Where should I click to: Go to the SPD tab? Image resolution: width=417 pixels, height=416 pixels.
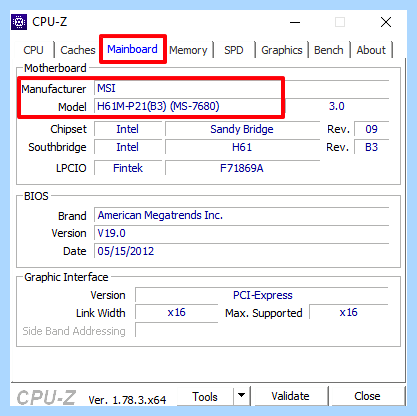[234, 50]
